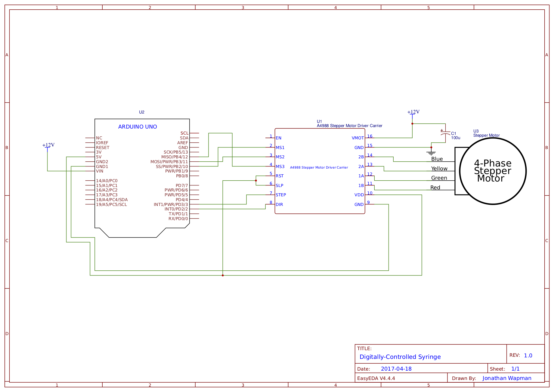Select the DIR pin label
The width and height of the screenshot is (554, 392).
coord(279,204)
